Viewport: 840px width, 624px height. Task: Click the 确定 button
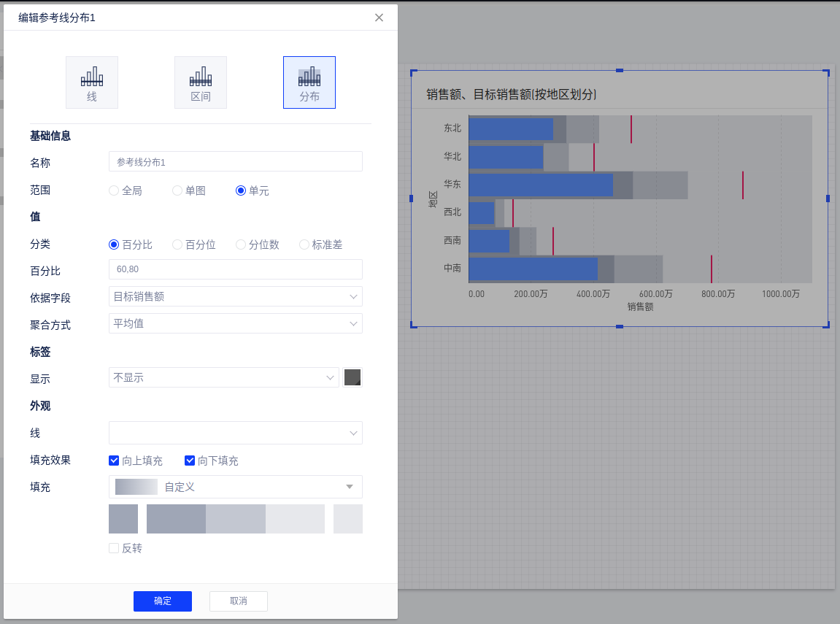[x=163, y=601]
